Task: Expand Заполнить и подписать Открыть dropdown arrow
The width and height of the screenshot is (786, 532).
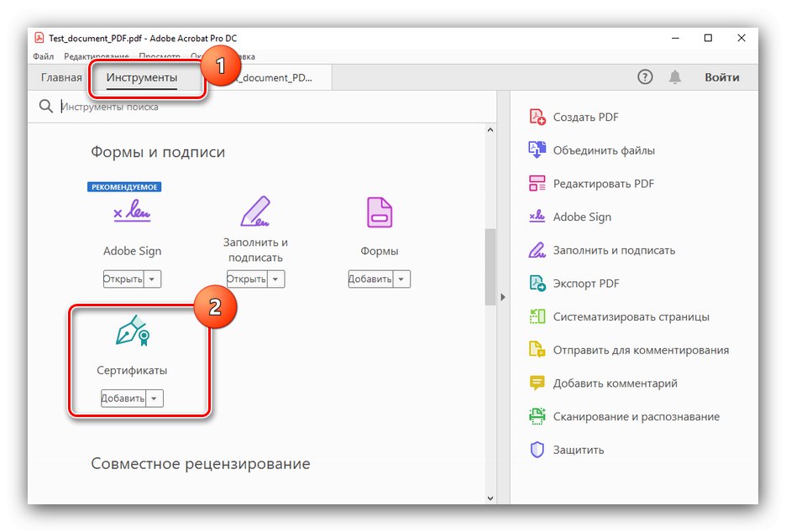Action: tap(275, 279)
